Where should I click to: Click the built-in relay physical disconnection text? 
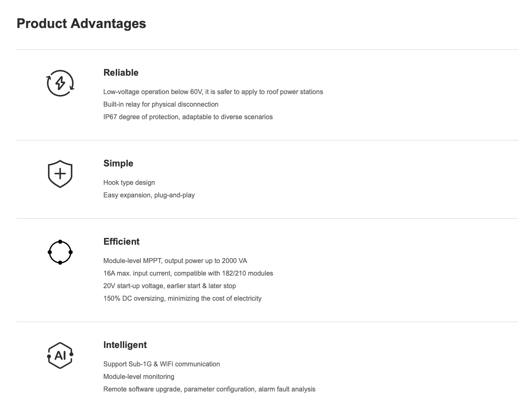161,105
